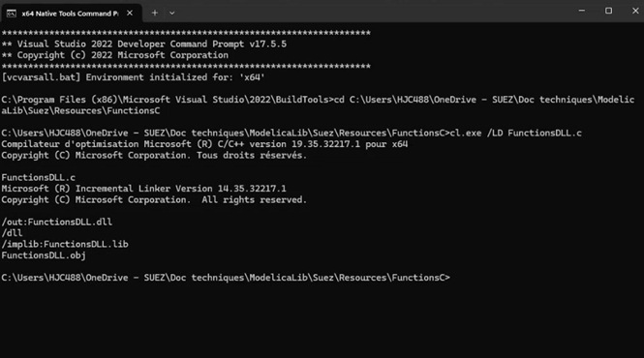Click the terminal icon in the tab

[12, 14]
